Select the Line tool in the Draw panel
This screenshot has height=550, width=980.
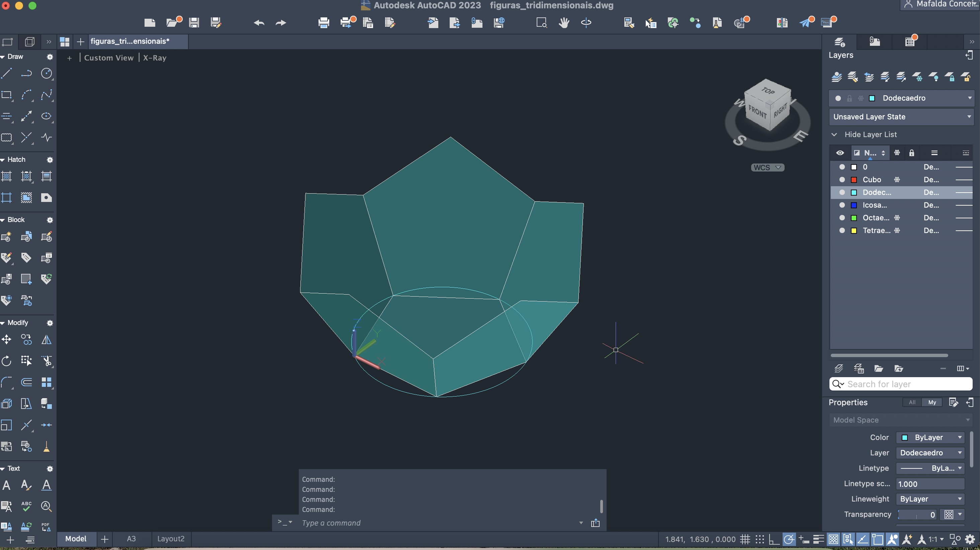click(x=7, y=73)
